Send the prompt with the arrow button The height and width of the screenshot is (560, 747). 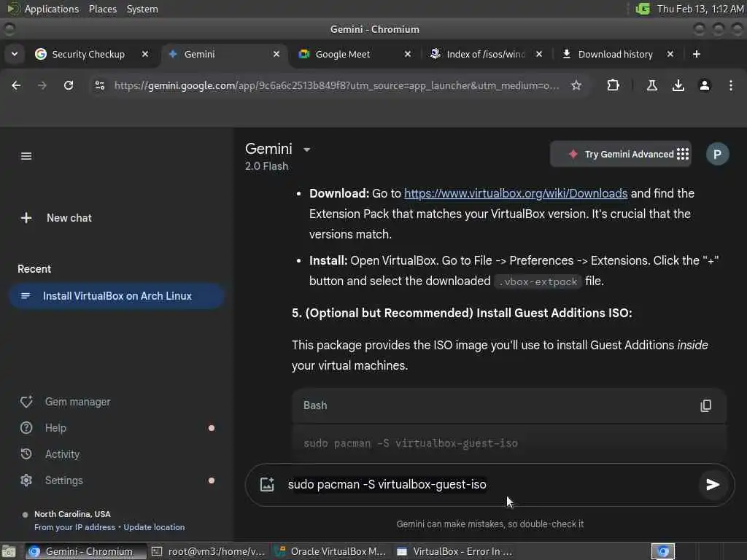tap(713, 485)
